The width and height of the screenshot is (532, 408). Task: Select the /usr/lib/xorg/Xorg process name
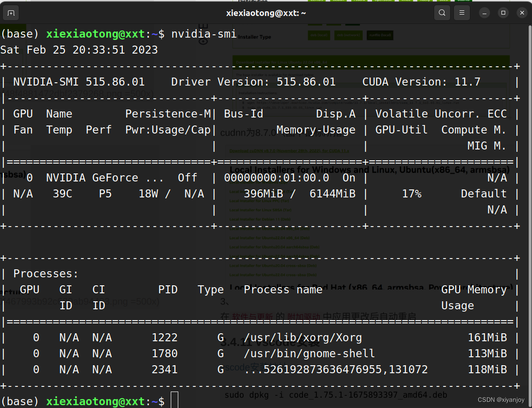click(x=302, y=337)
